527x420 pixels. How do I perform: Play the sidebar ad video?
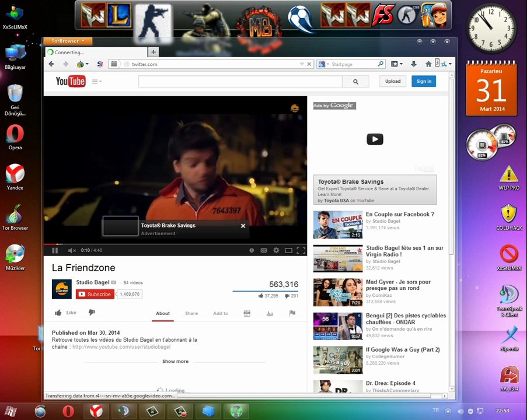click(375, 139)
